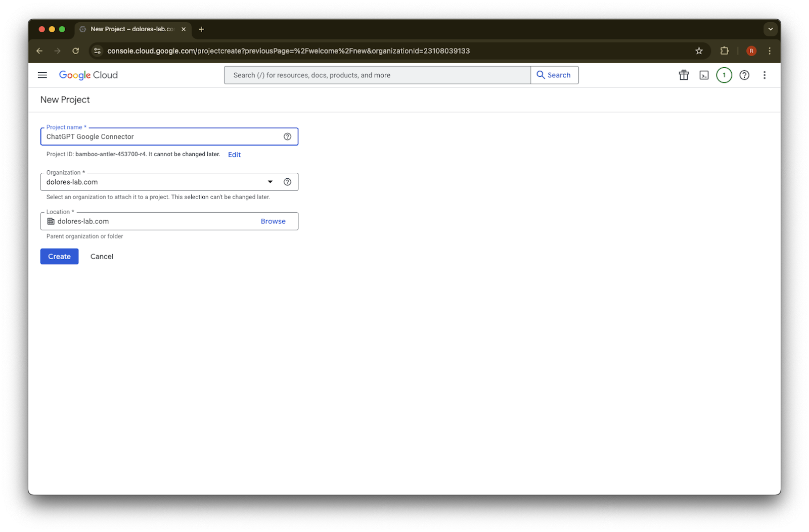Expand the Organization dropdown
The height and width of the screenshot is (532, 809).
(x=270, y=182)
